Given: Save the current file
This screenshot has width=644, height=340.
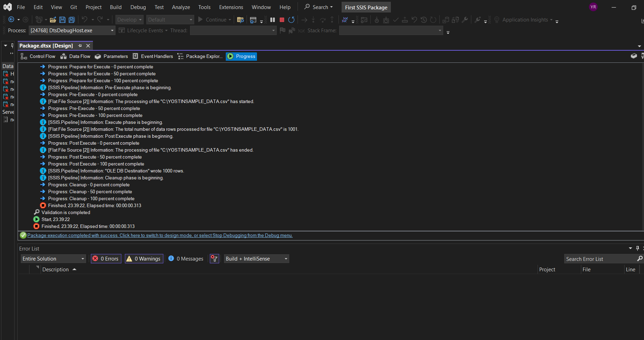Looking at the screenshot, I should tap(62, 20).
